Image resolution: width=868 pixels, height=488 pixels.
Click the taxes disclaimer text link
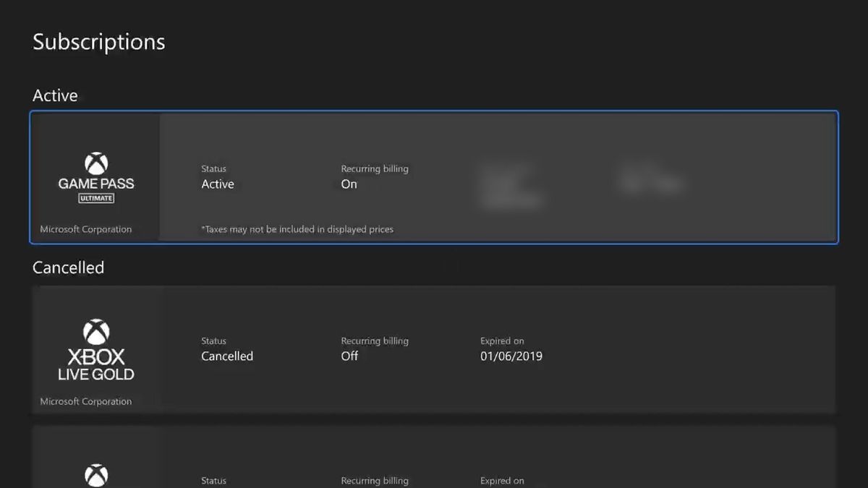pyautogui.click(x=297, y=229)
